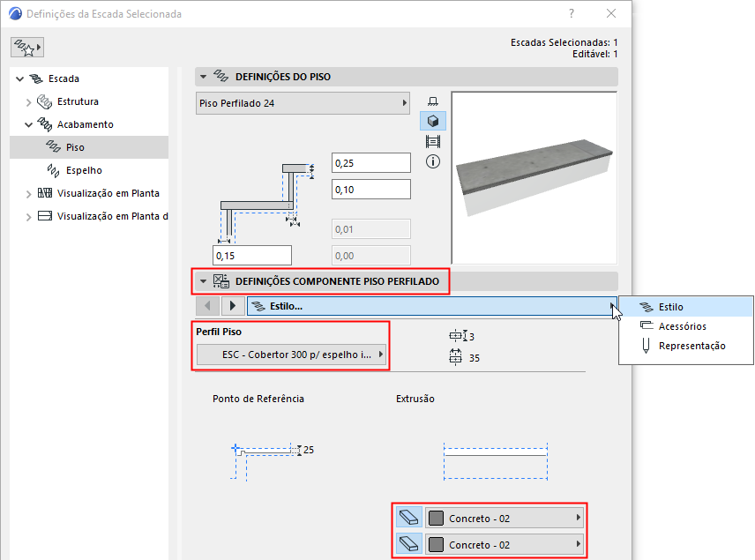Click the profile thickness value 3

click(x=472, y=336)
